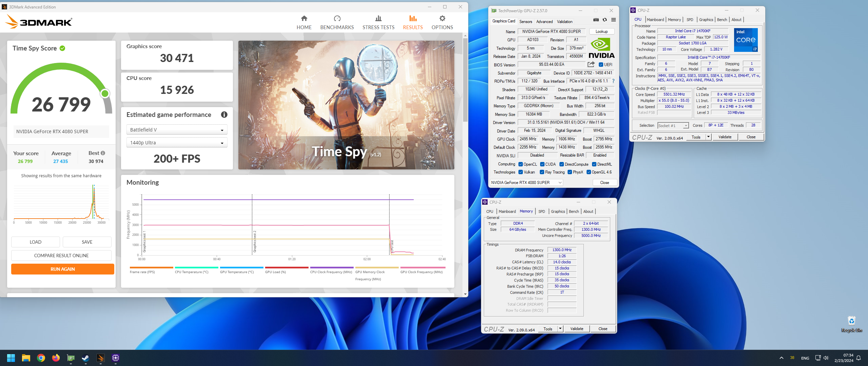This screenshot has height=366, width=868.
Task: Open File Explorer from taskbar
Action: pos(26,358)
